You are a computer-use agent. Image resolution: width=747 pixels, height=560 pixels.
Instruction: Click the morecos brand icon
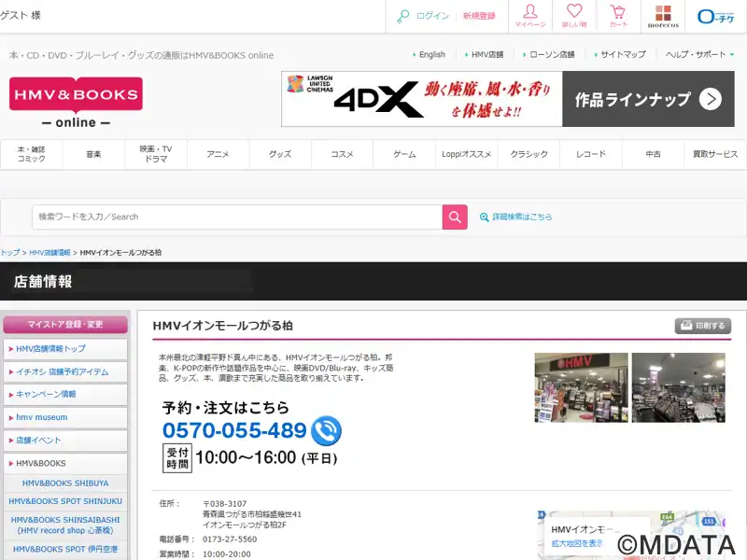pyautogui.click(x=663, y=16)
